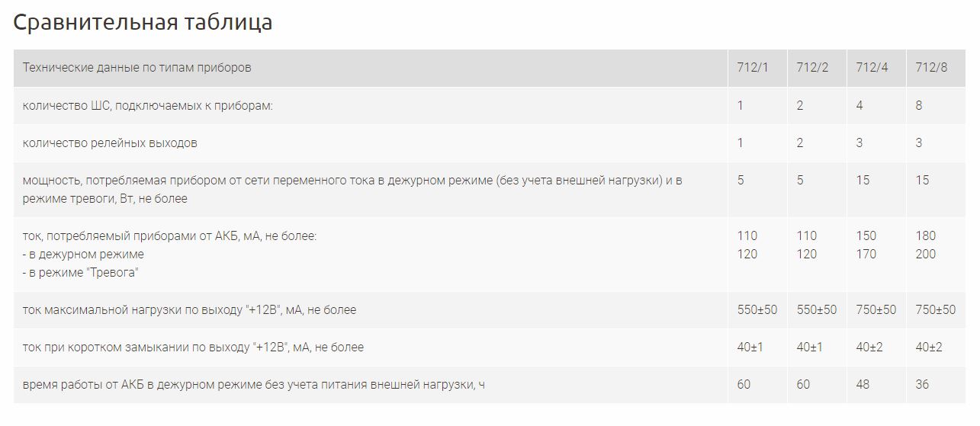The image size is (980, 426).
Task: Click the 712/1 column header
Action: pos(752,68)
